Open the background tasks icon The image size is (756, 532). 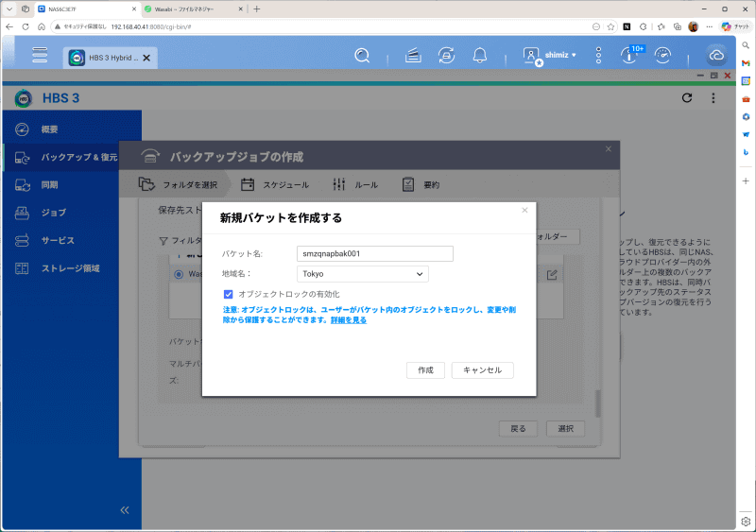[x=413, y=56]
